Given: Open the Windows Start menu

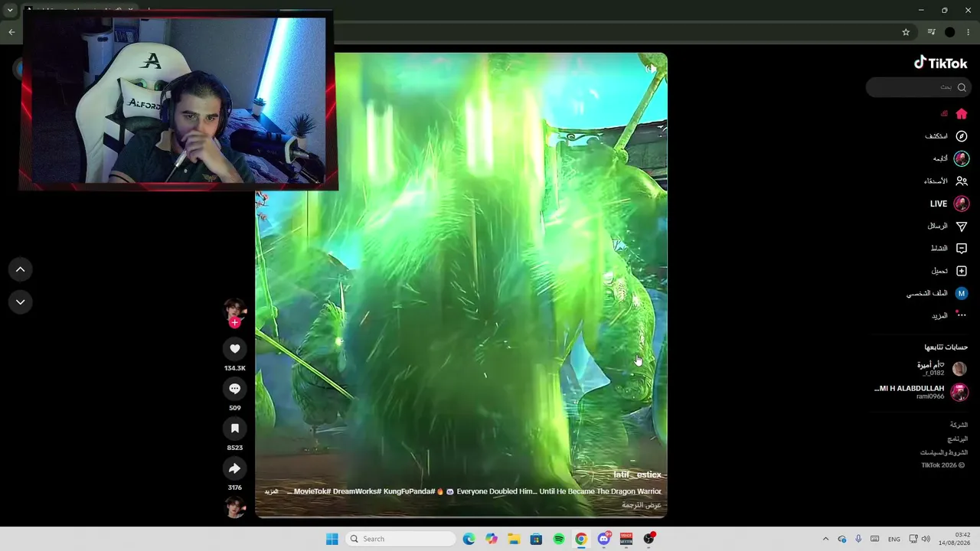Looking at the screenshot, I should [332, 539].
